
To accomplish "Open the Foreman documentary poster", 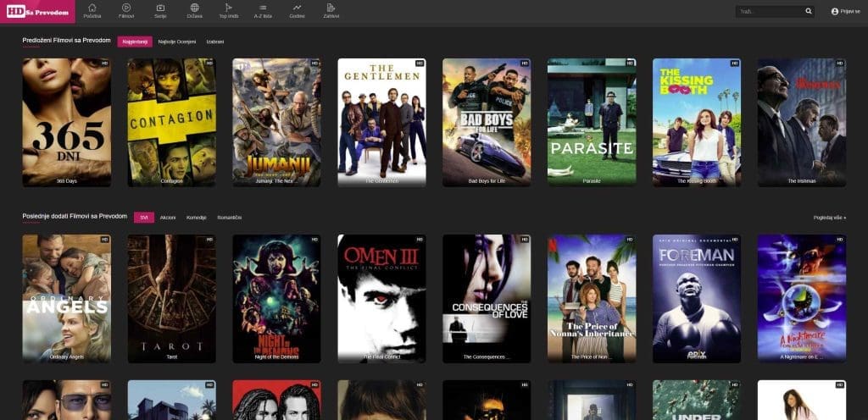I will click(697, 298).
